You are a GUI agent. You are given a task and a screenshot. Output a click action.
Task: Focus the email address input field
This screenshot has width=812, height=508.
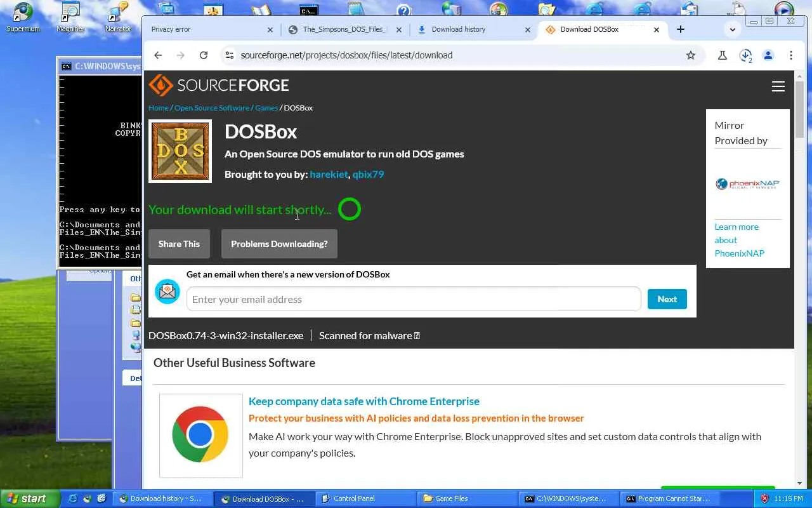(414, 299)
